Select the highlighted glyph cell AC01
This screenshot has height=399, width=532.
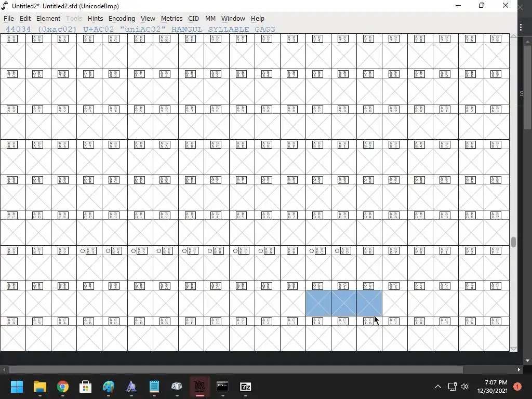344,303
